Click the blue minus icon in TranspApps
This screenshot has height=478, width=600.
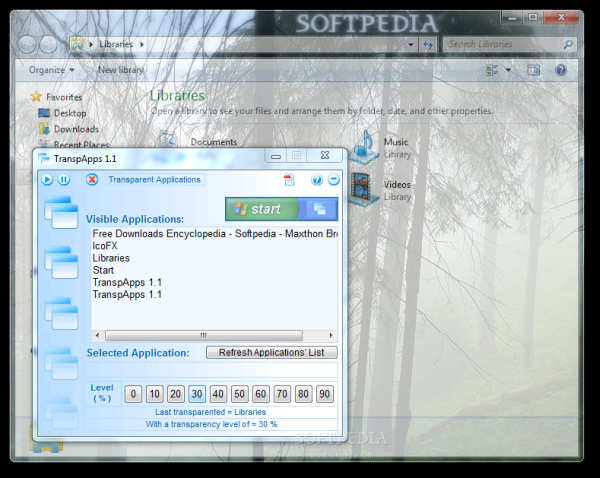click(x=334, y=179)
